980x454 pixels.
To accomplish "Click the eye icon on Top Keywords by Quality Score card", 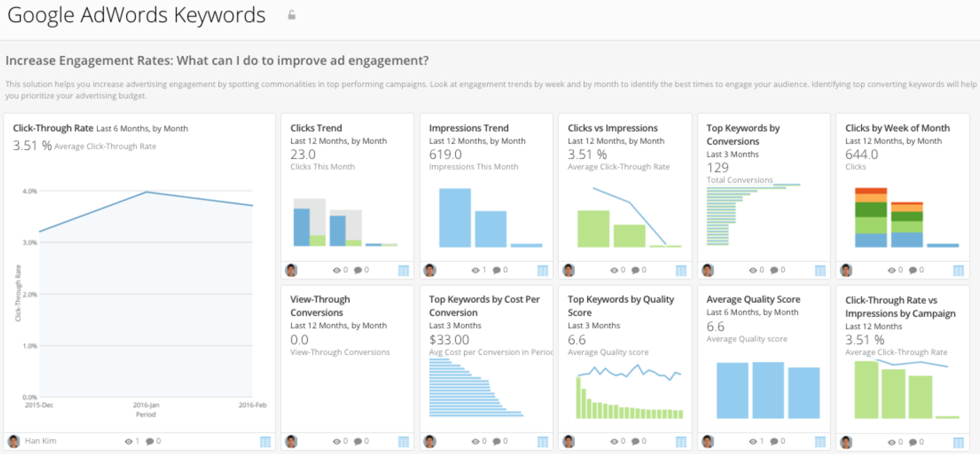I will pyautogui.click(x=614, y=442).
